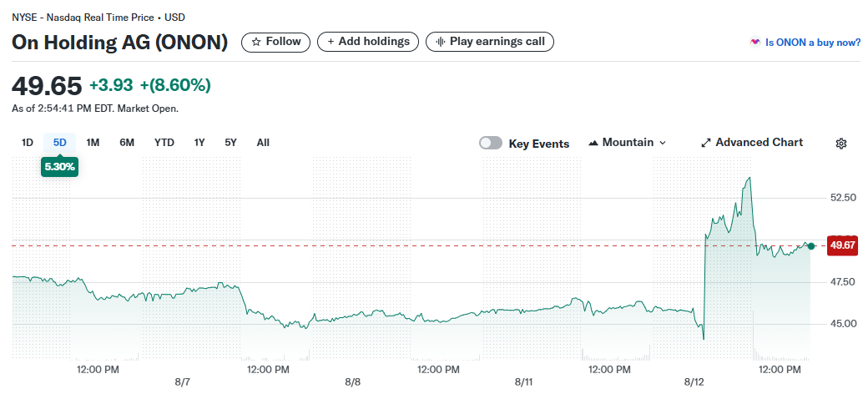Play earnings call audio
This screenshot has width=868, height=394.
point(489,42)
